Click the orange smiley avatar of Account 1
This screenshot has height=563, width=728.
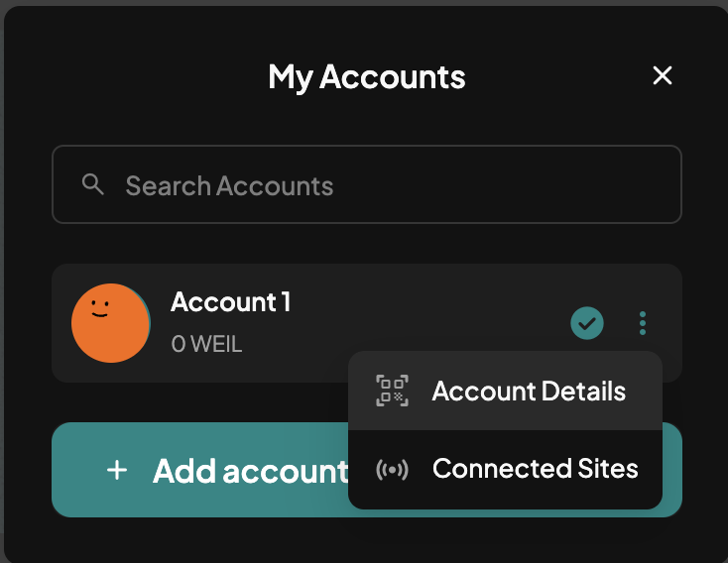[x=110, y=323]
